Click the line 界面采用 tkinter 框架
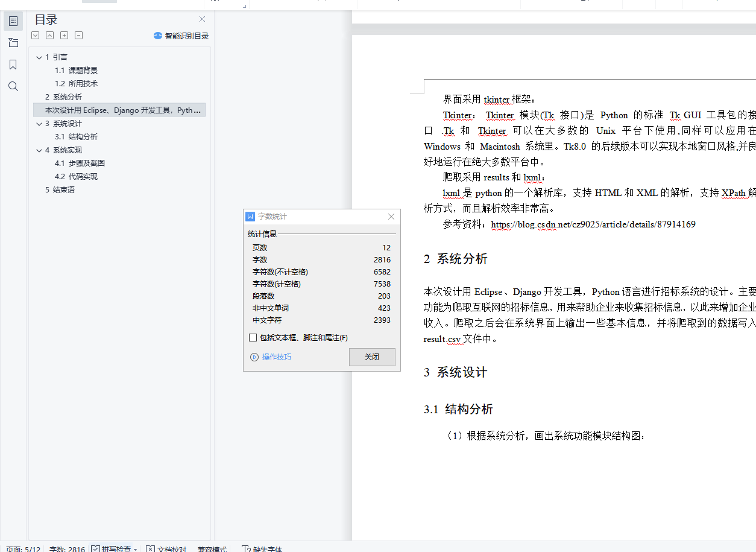 (489, 100)
